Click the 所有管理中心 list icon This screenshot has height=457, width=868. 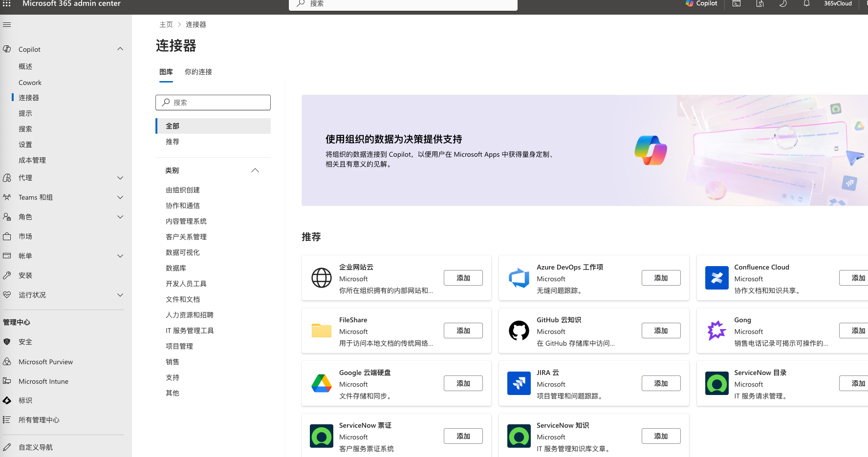pyautogui.click(x=7, y=420)
